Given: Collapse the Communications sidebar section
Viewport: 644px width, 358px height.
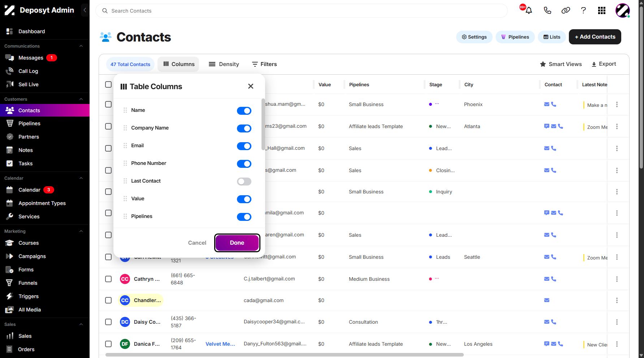Looking at the screenshot, I should click(81, 46).
